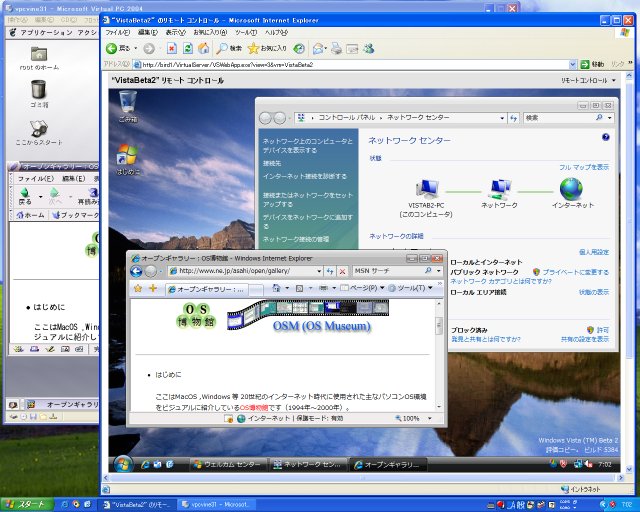Click the Print icon in outer IE toolbar
Screen dimensions: 640x512
[x=336, y=49]
